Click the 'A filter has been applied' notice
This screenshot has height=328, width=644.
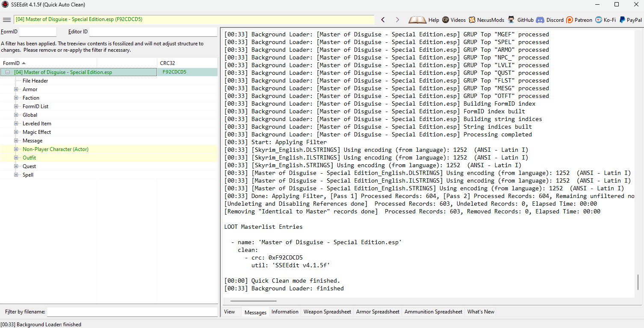click(x=103, y=47)
